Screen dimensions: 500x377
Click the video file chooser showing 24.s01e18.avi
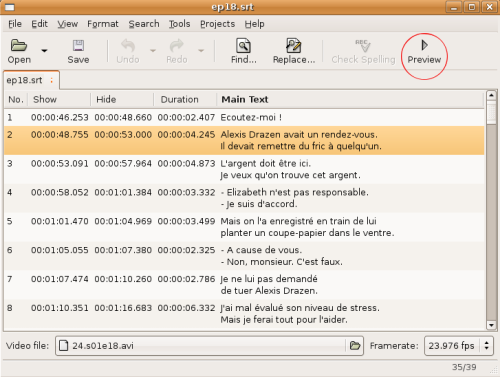tap(209, 346)
